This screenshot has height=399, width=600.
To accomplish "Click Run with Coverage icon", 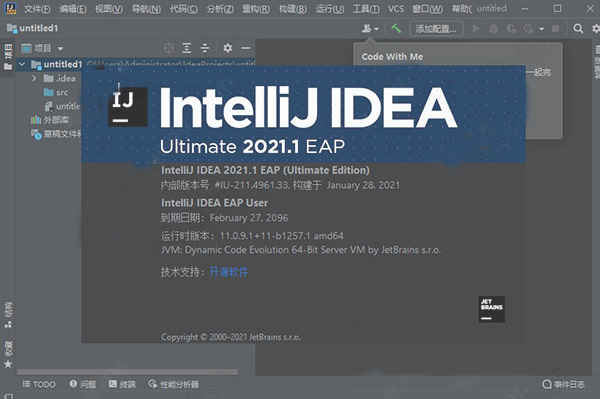I will coord(511,29).
